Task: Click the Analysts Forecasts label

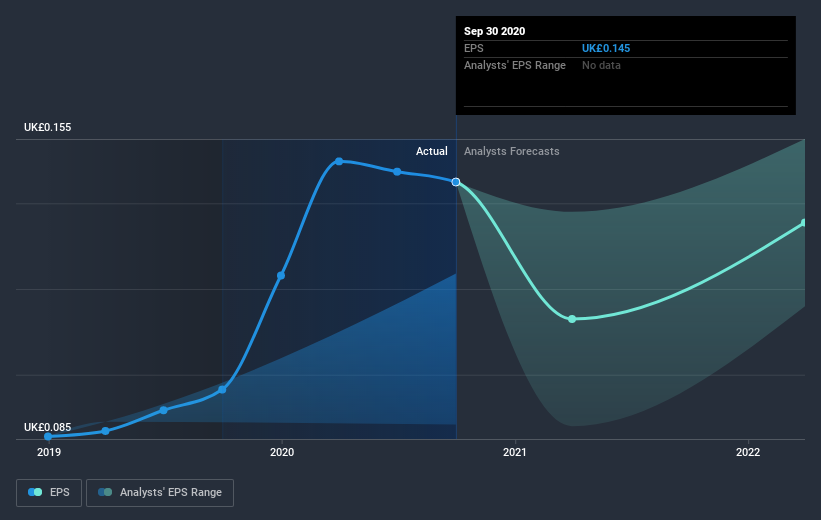Action: tap(512, 151)
